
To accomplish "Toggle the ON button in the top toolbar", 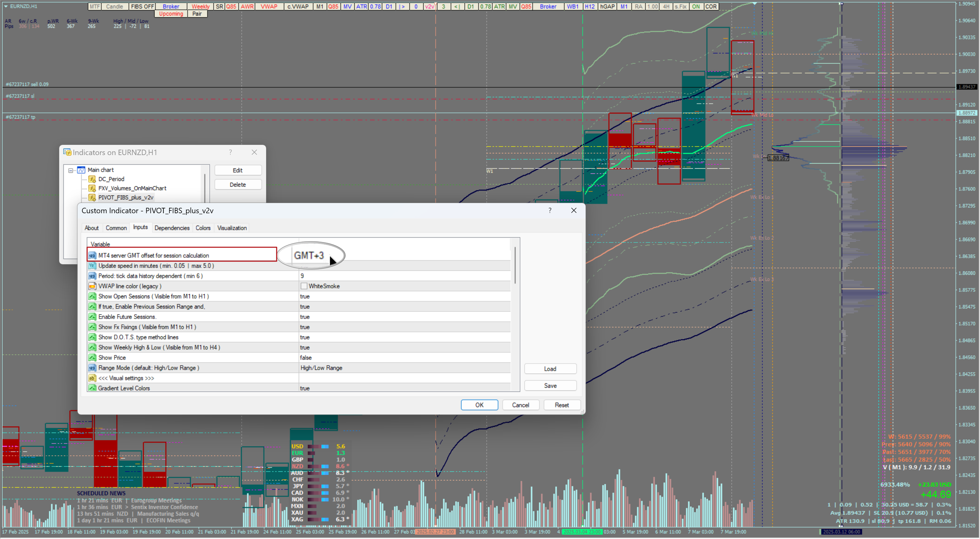I will [696, 6].
